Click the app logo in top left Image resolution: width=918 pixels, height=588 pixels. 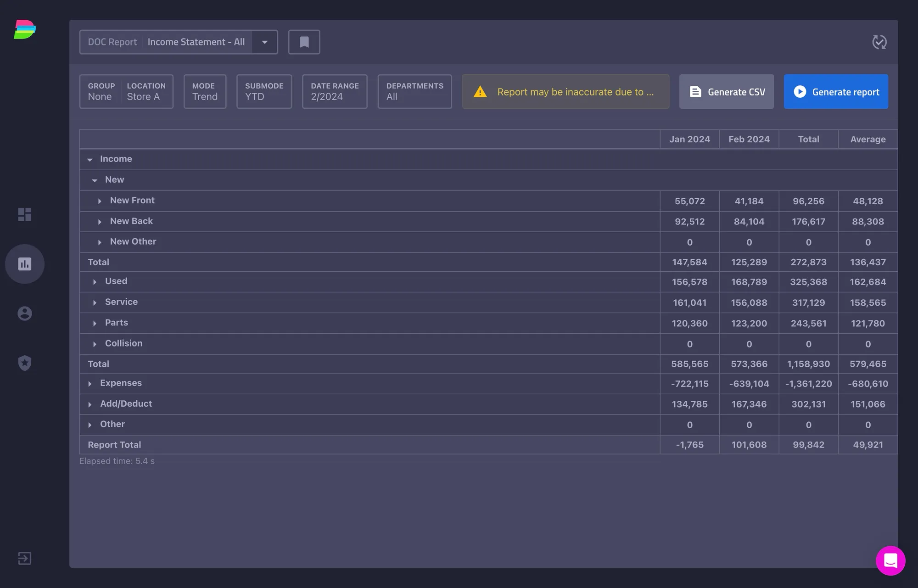pos(25,29)
